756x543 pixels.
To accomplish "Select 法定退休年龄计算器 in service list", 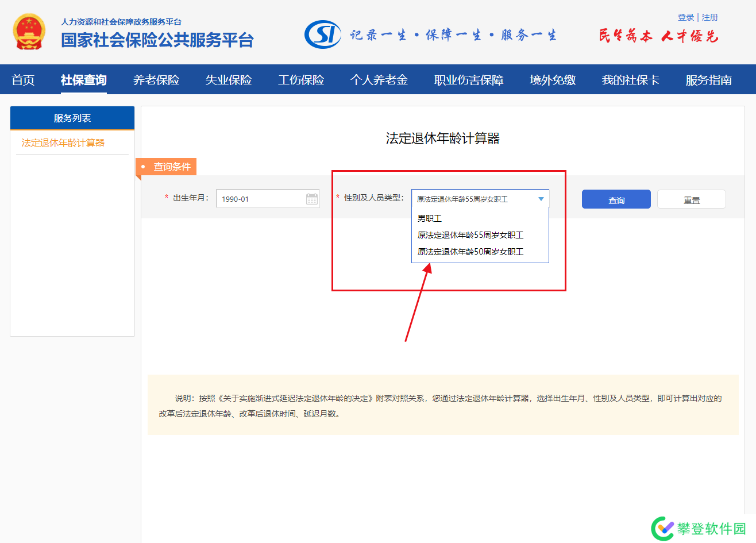I will point(63,143).
